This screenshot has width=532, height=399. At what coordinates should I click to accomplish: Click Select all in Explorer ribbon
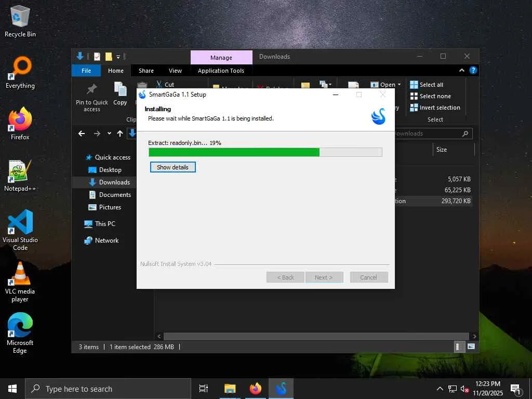click(427, 85)
